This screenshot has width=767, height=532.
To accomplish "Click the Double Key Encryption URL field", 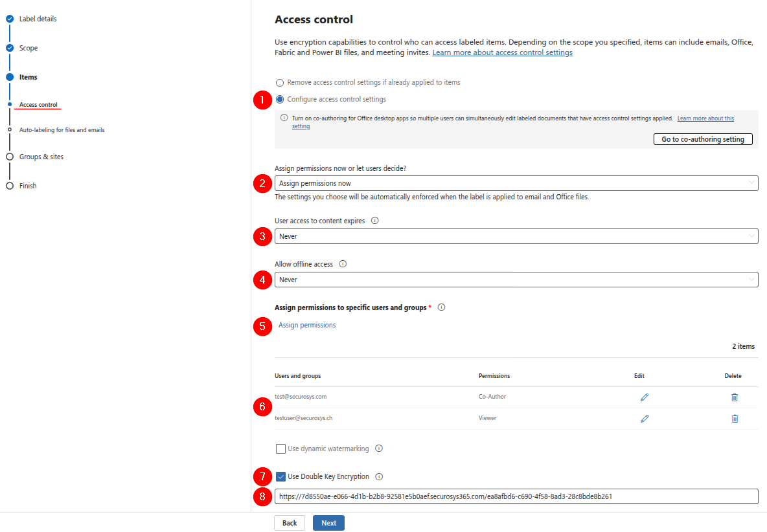I will point(516,496).
